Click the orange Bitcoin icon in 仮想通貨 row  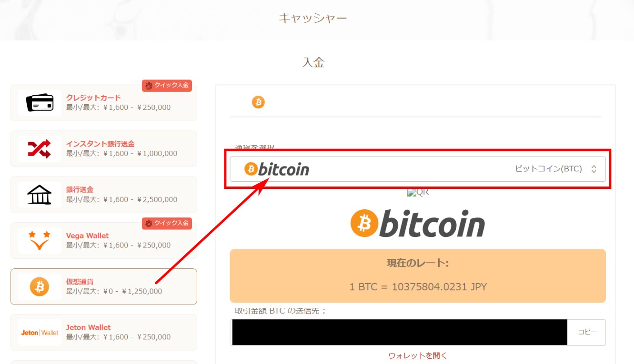click(40, 286)
